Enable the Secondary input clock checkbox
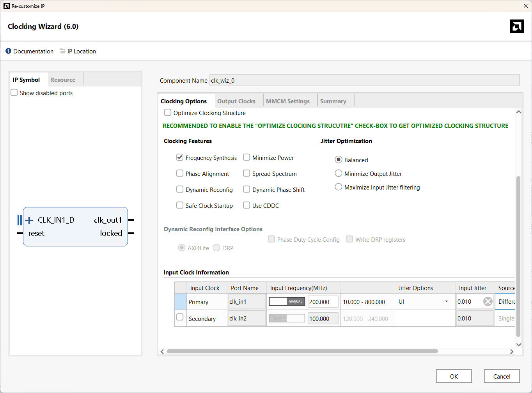 pos(180,317)
